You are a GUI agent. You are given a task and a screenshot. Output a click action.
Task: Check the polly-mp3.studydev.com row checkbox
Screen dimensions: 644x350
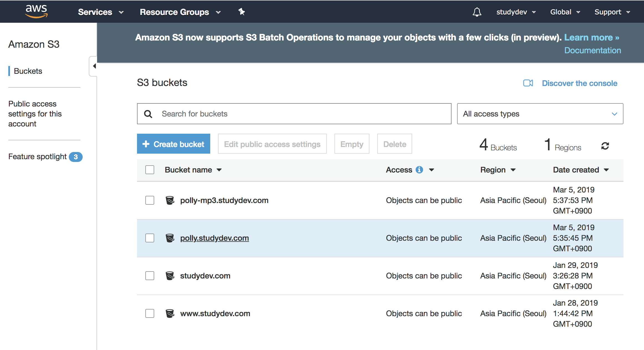pos(150,200)
